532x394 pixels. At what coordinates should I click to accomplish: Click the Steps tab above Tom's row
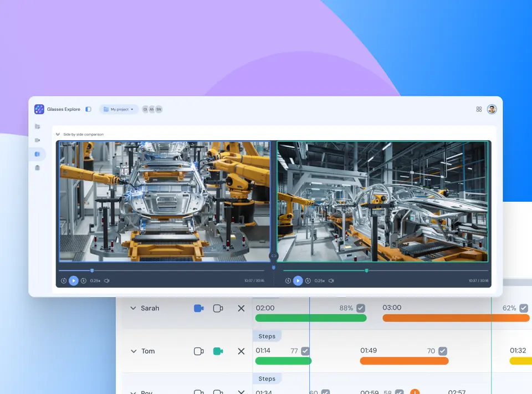pos(267,336)
